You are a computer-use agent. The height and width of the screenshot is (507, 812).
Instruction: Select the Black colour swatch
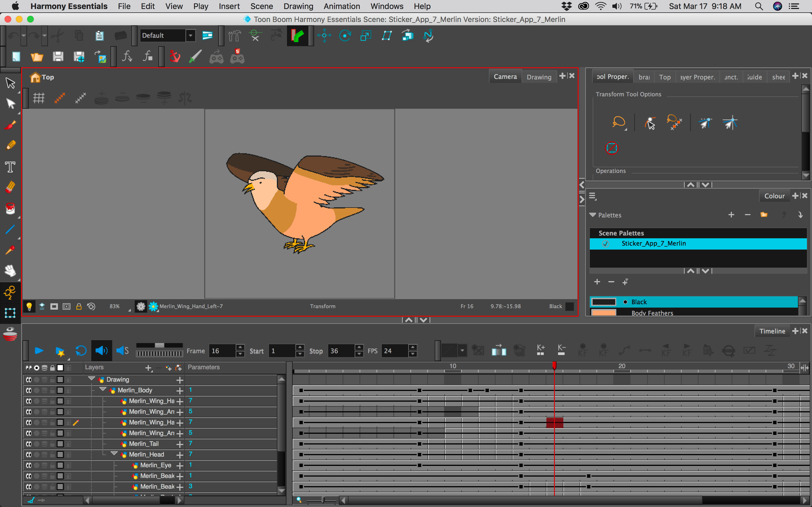tap(603, 302)
